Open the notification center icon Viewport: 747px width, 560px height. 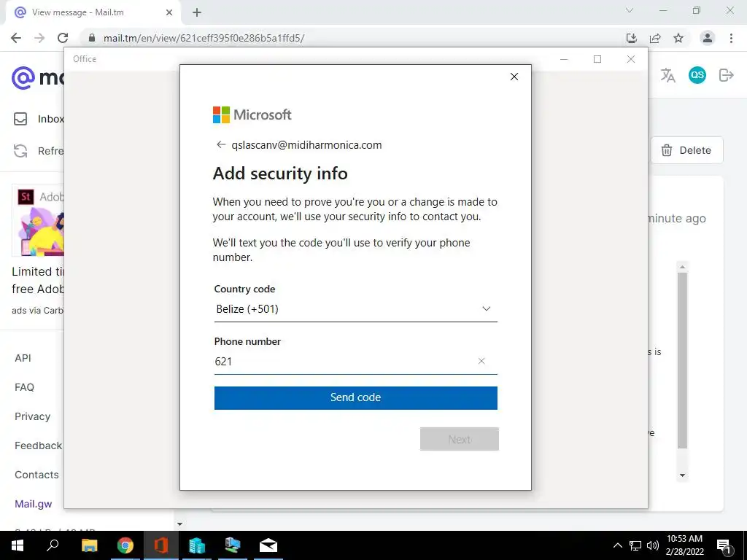pos(724,546)
